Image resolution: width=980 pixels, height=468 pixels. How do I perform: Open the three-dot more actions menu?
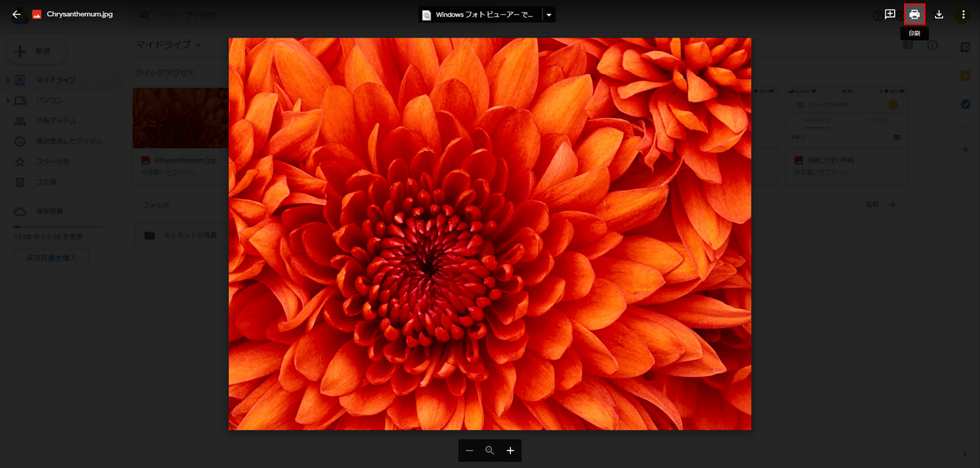tap(963, 14)
